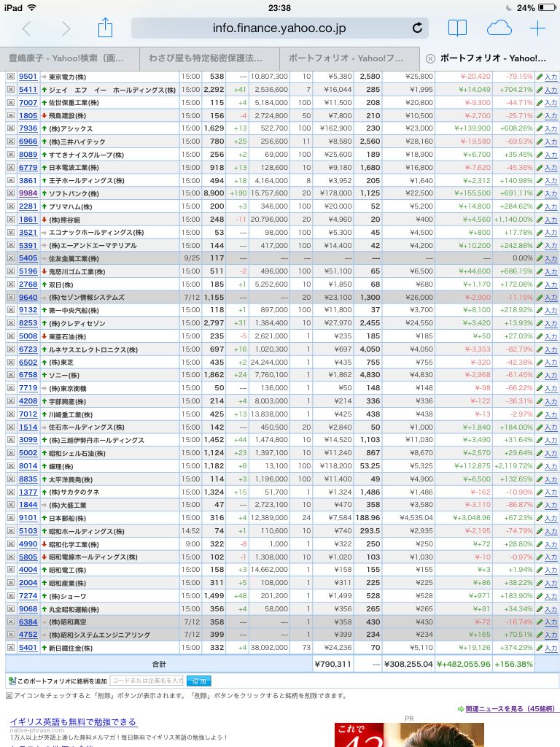This screenshot has height=747, width=560.
Task: Open the PR ad image with これで text
Action: coord(409,735)
